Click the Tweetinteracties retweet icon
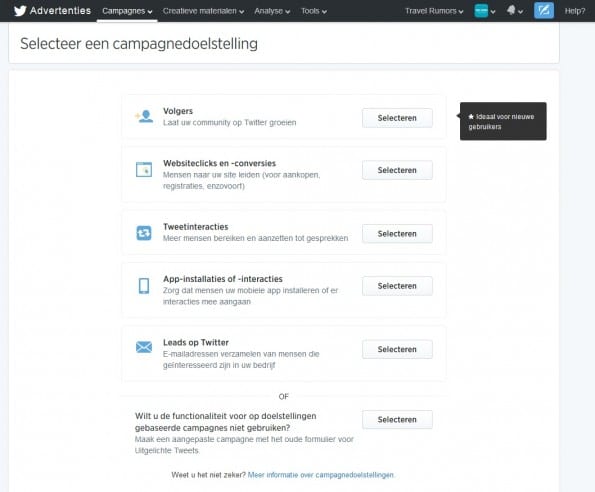The height and width of the screenshot is (492, 595). (x=144, y=233)
